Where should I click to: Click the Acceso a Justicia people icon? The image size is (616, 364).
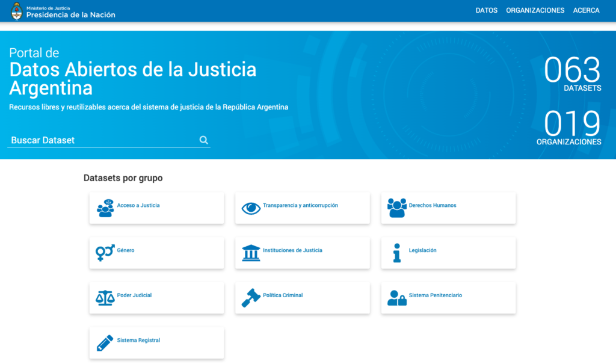[106, 208]
